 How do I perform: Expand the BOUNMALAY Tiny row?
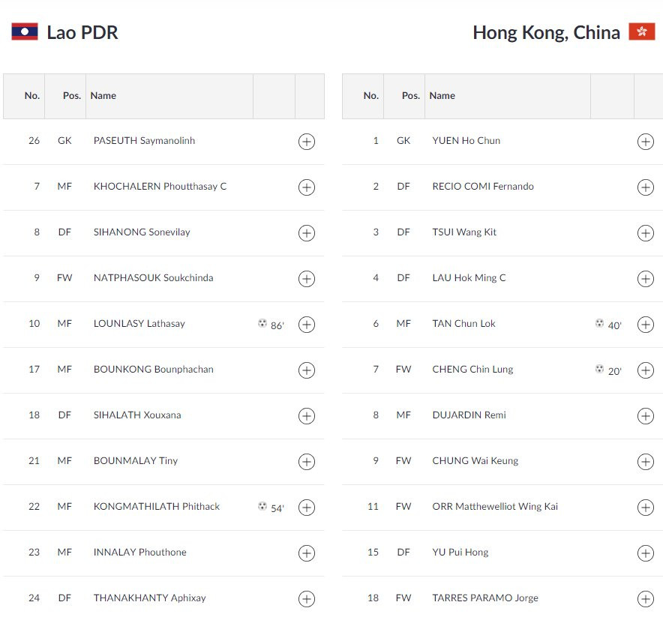[x=307, y=462]
